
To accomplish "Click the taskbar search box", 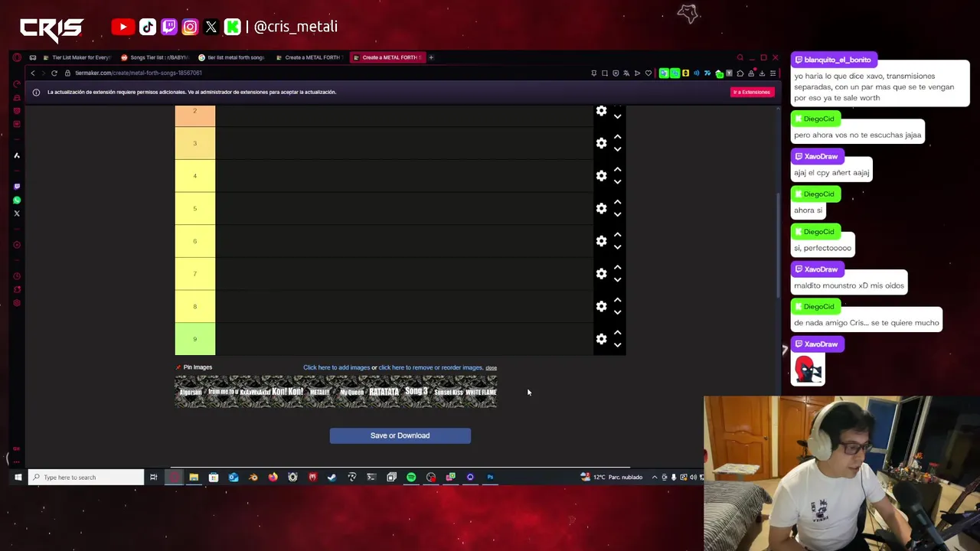I will pos(87,478).
